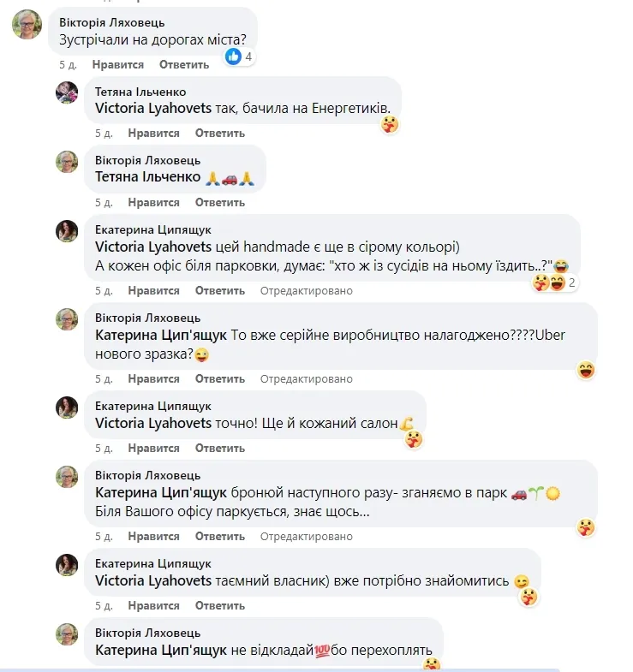This screenshot has height=672, width=633.
Task: View edit history of the Uber comment
Action: tap(306, 379)
